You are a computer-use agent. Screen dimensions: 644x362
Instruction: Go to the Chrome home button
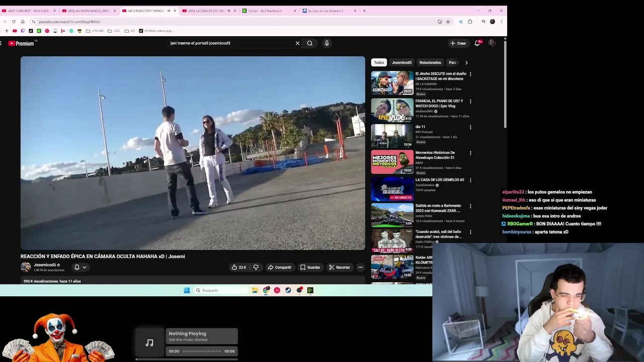23,22
